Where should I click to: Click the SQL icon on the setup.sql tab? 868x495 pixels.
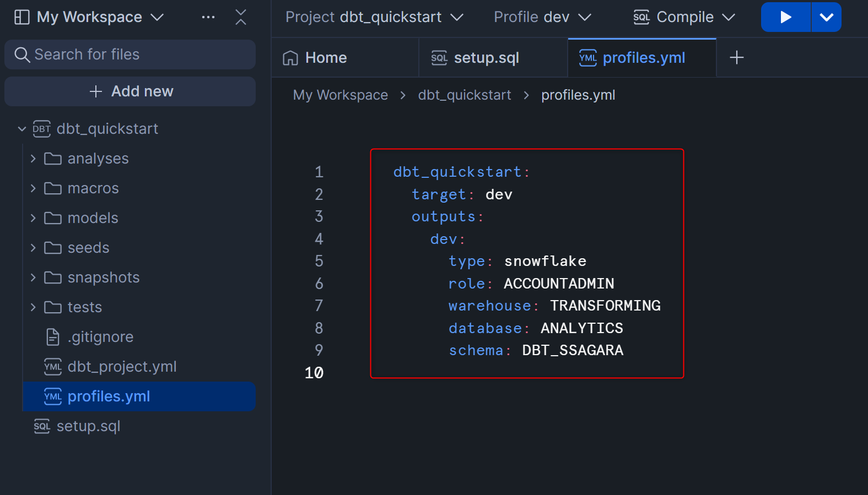click(439, 58)
